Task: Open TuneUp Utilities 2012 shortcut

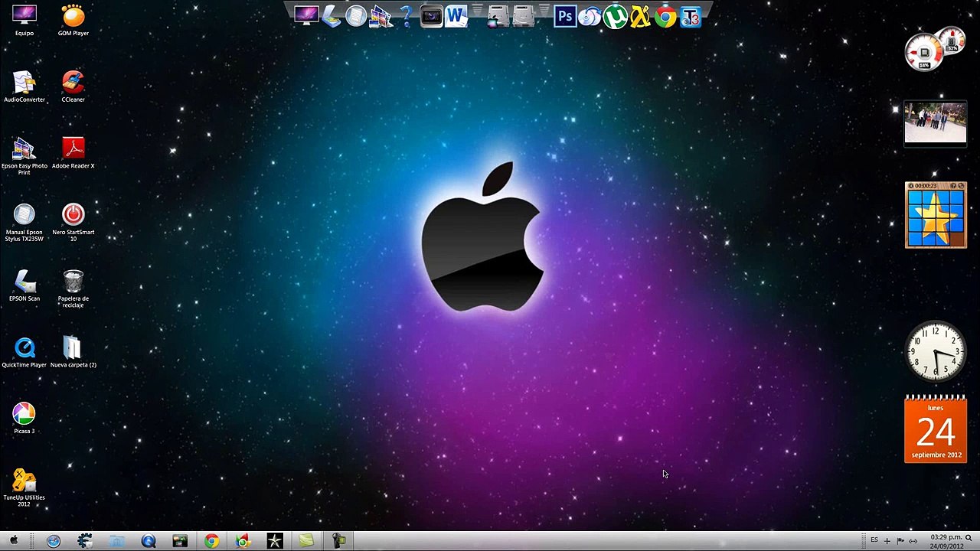Action: (x=24, y=487)
